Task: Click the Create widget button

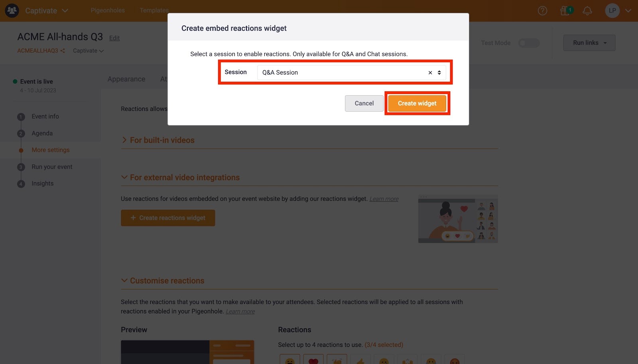Action: pyautogui.click(x=417, y=103)
